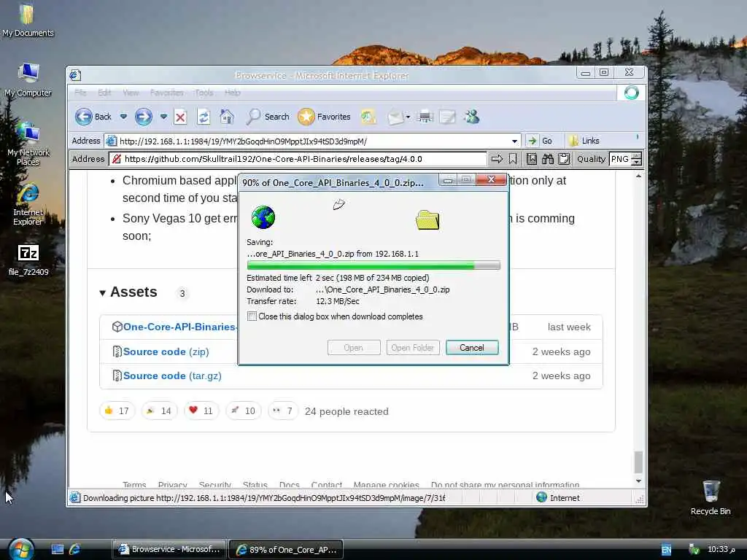Open the Favorites star button
This screenshot has height=560, width=747.
pyautogui.click(x=324, y=117)
